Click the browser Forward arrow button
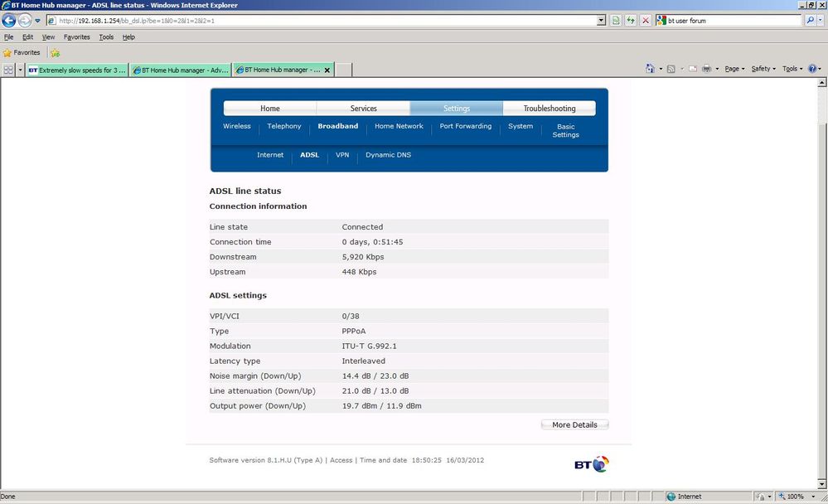 pos(25,21)
